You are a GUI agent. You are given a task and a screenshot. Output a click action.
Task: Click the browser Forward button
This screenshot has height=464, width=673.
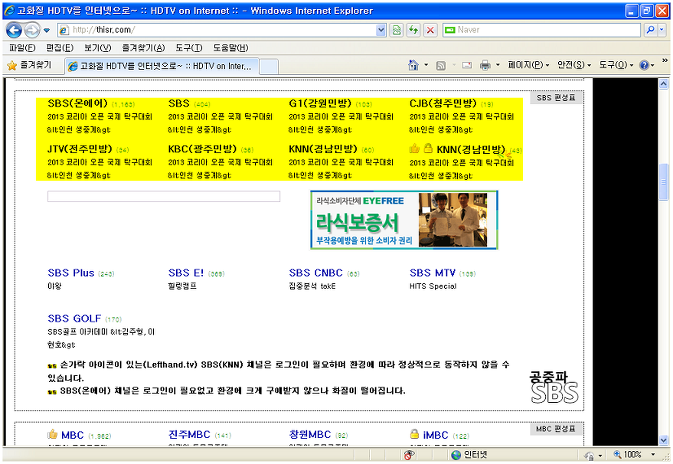[x=32, y=30]
